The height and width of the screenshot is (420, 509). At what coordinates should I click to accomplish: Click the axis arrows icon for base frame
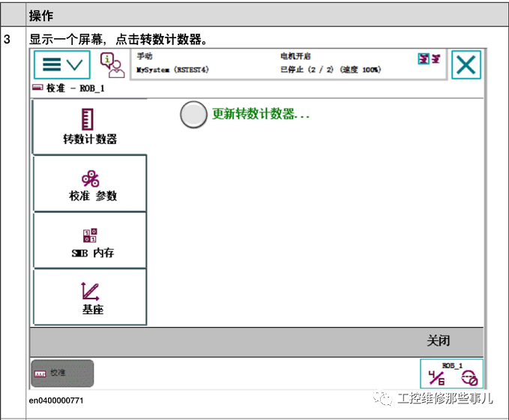90,291
